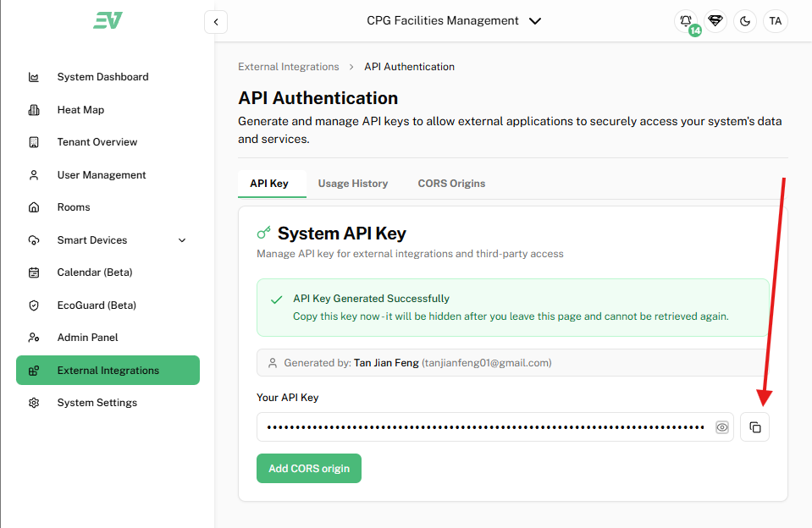
Task: Open System Dashboard from sidebar
Action: 102,77
